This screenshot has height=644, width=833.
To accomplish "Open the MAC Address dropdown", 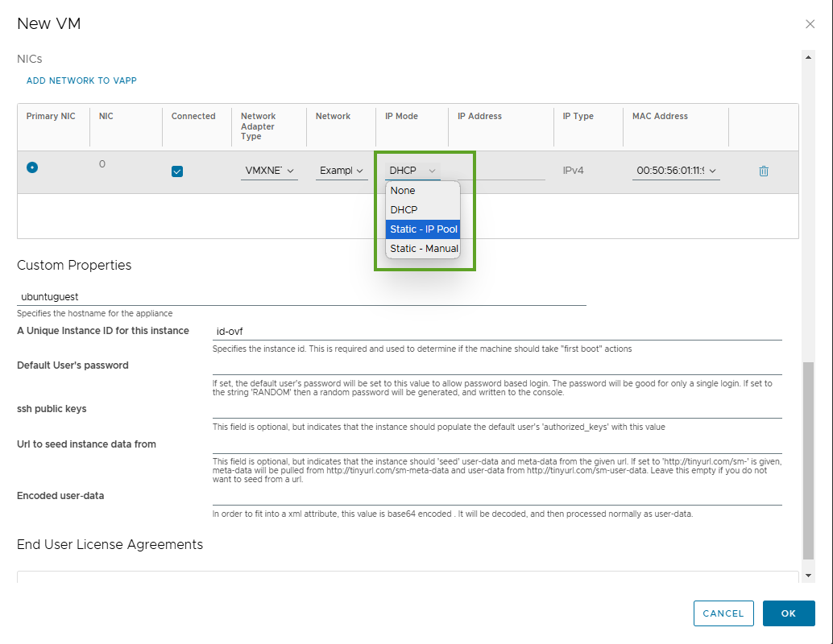I will (x=675, y=171).
